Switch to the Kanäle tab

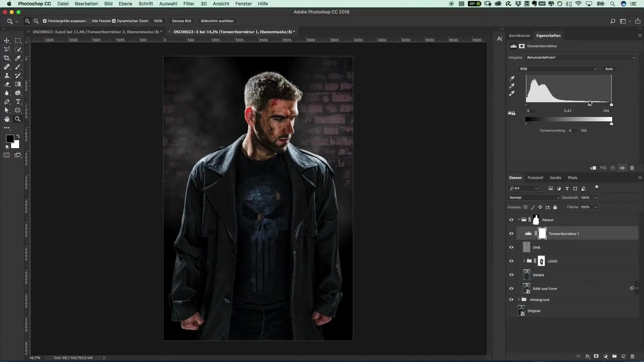click(x=555, y=178)
